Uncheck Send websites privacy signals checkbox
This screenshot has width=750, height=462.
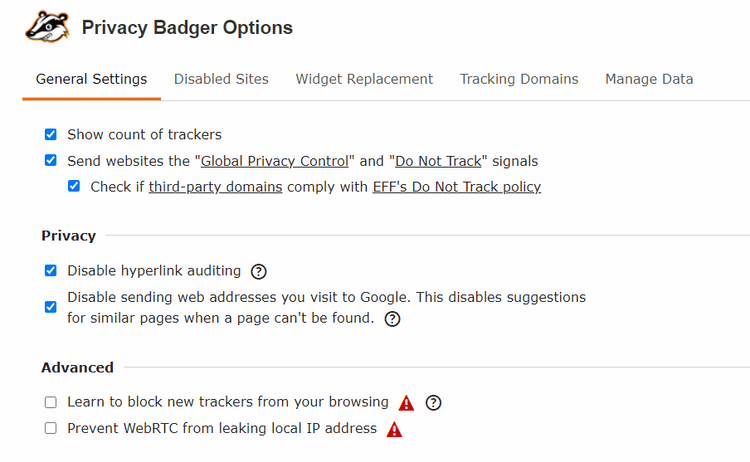tap(50, 160)
